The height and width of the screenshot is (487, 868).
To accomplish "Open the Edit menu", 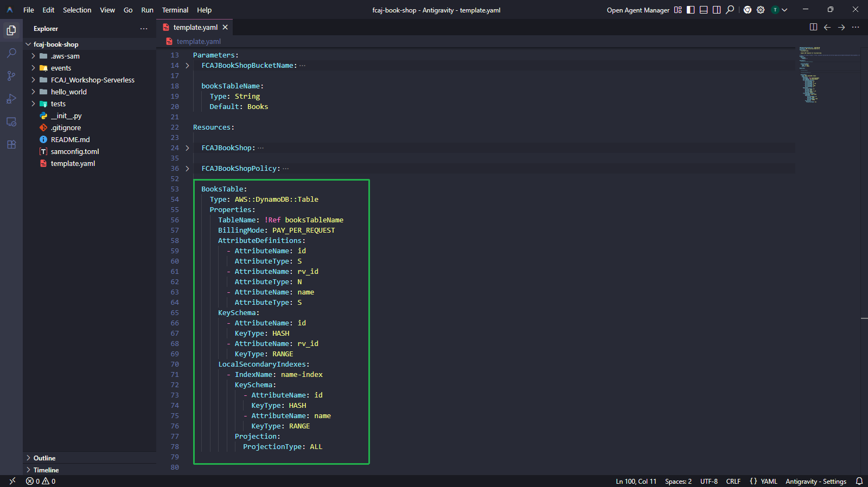I will 48,10.
